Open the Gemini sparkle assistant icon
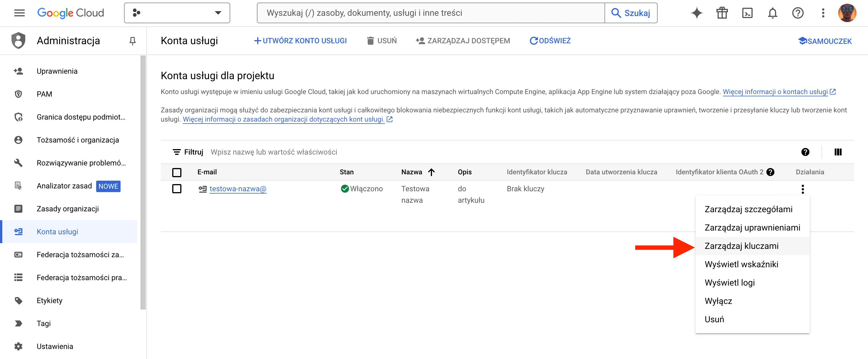This screenshot has width=868, height=359. 696,13
